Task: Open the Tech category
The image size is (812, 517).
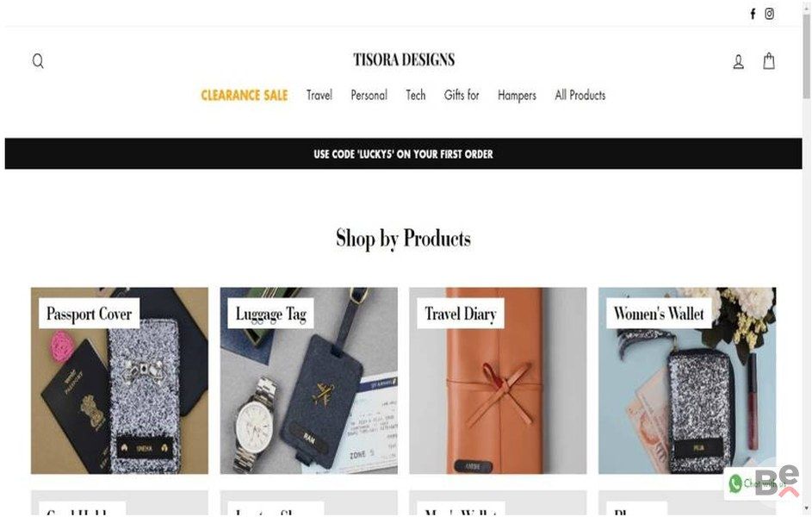Action: [x=415, y=96]
